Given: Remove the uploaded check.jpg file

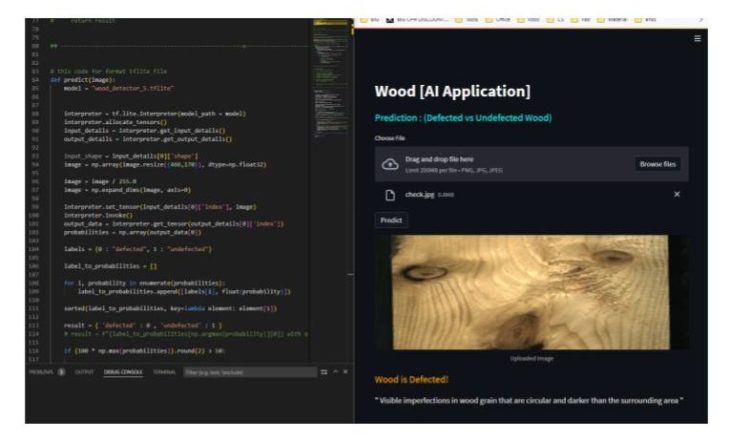Looking at the screenshot, I should pos(677,194).
